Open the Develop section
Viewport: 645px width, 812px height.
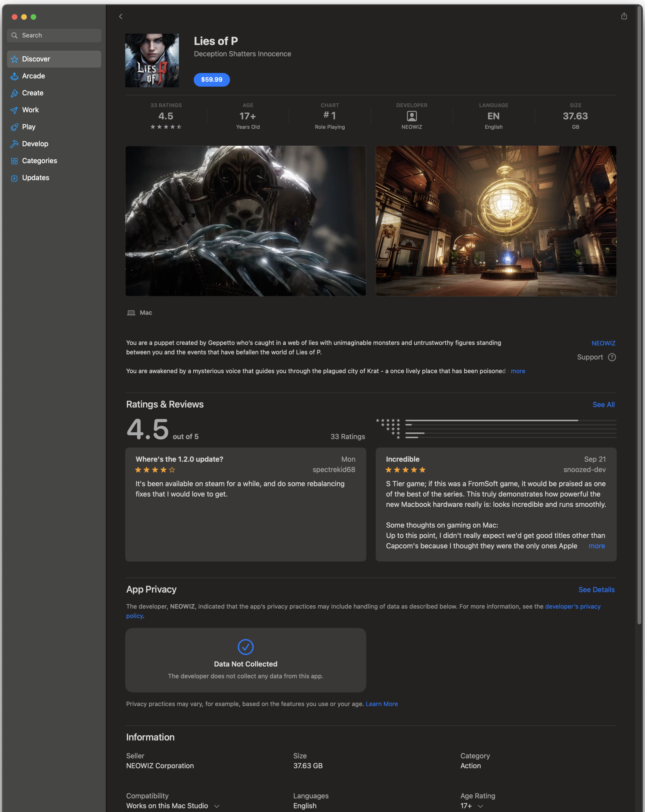pyautogui.click(x=54, y=144)
